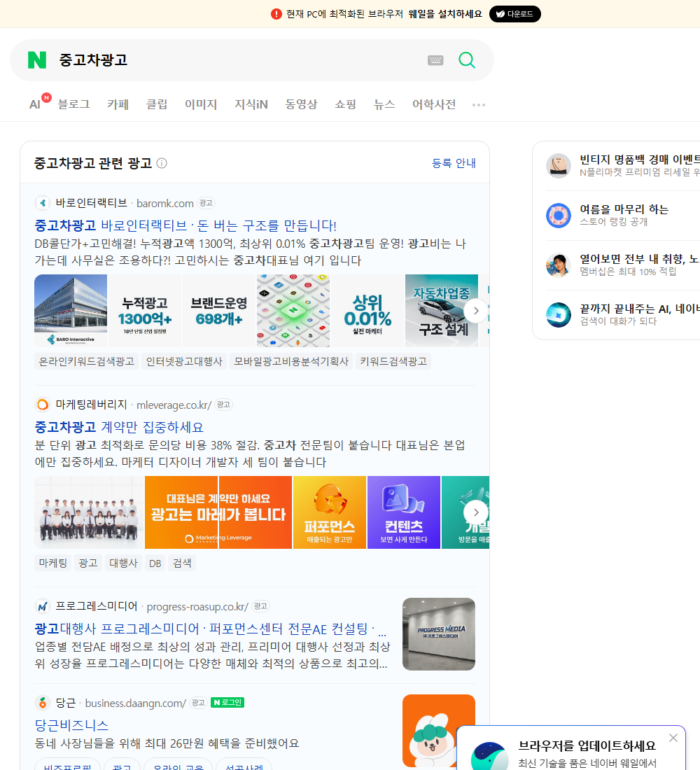
Task: Click the 모바일광고비용분석기획사 tag
Action: 290,361
